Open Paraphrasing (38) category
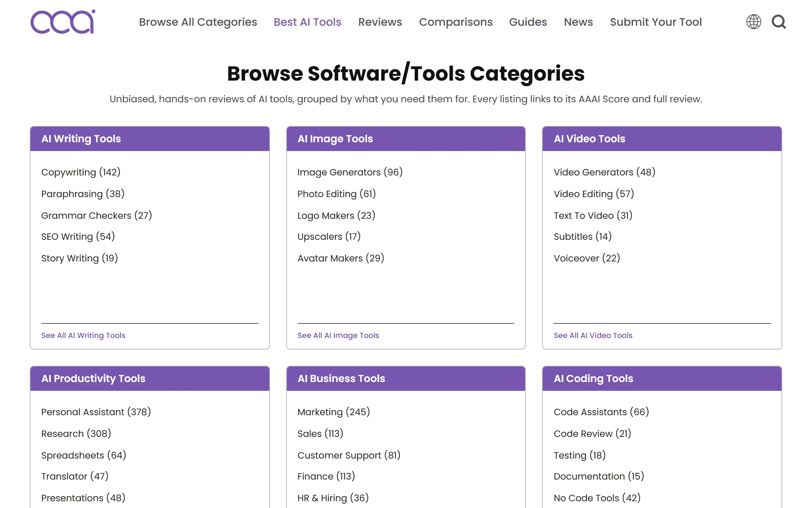The height and width of the screenshot is (508, 812). (83, 194)
